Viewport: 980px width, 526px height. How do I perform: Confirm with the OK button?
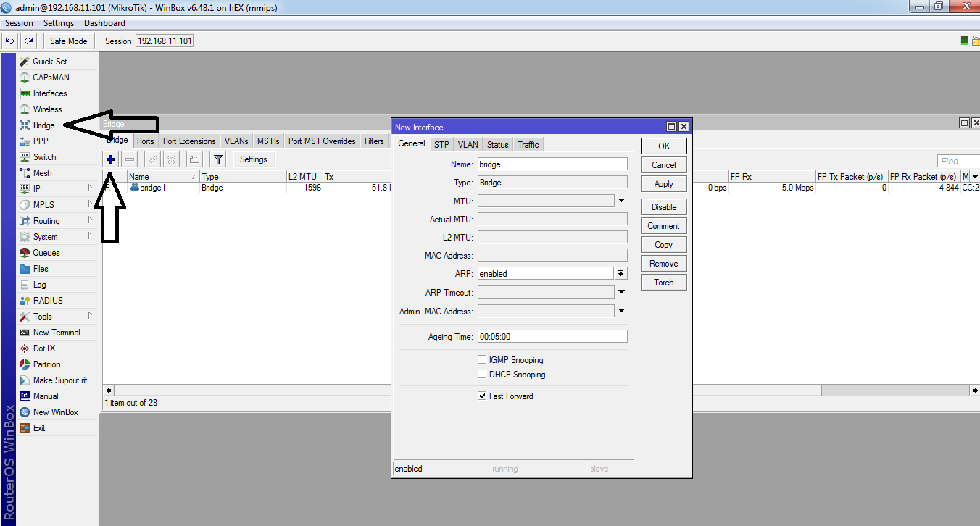pos(664,146)
